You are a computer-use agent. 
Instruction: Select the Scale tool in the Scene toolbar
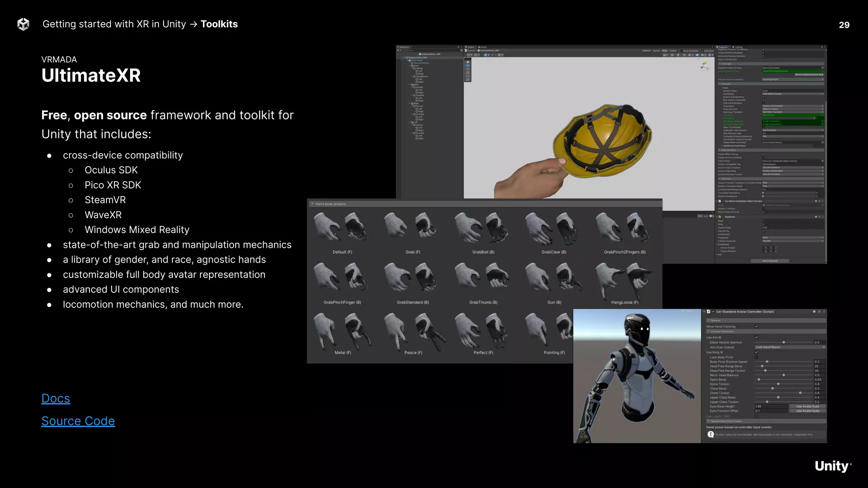pos(467,72)
